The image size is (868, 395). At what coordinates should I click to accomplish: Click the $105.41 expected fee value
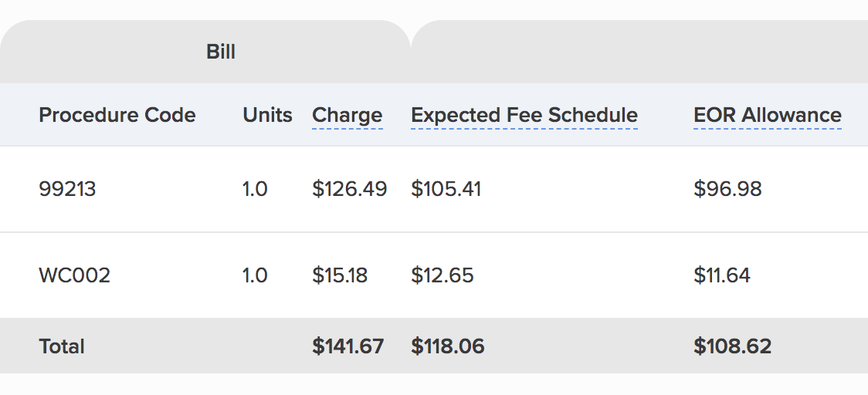(446, 189)
